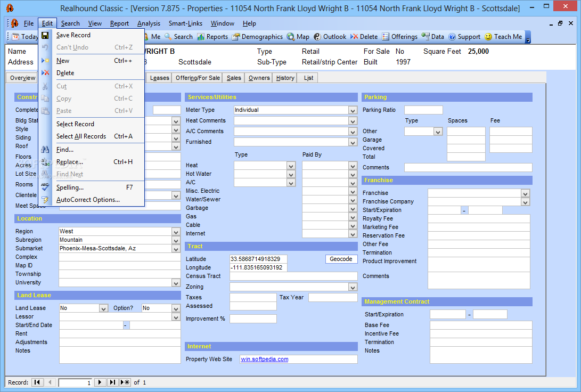Viewport: 581px width, 392px height.
Task: Click the AutoCorrect Options lightning icon
Action: [45, 200]
